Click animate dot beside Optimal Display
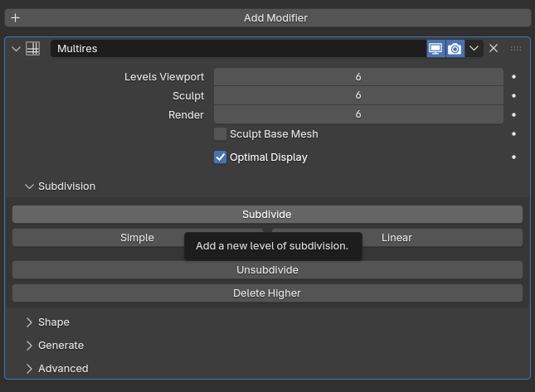The width and height of the screenshot is (535, 392). [514, 157]
